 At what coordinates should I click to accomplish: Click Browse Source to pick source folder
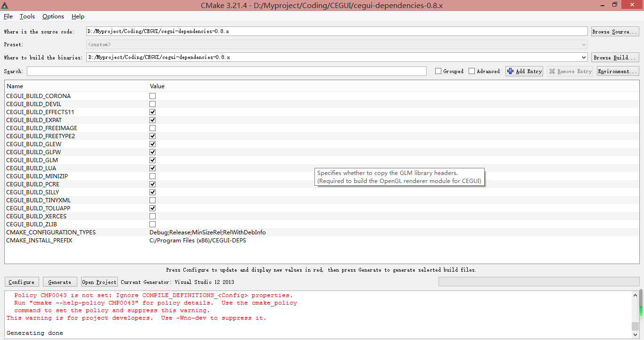pos(615,31)
